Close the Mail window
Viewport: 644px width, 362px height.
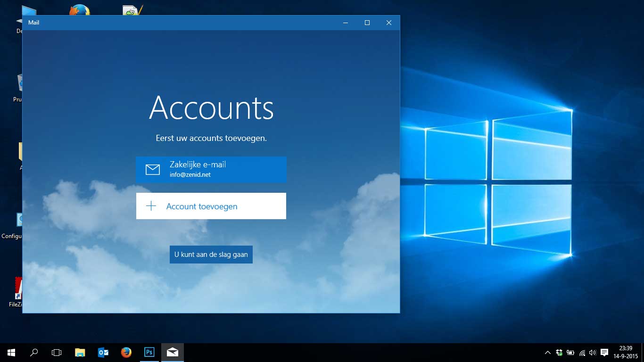point(389,23)
